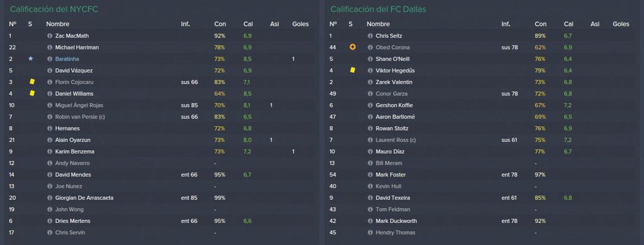Click yellow card icon for Daniel Williams
The image size is (644, 245).
pos(32,93)
